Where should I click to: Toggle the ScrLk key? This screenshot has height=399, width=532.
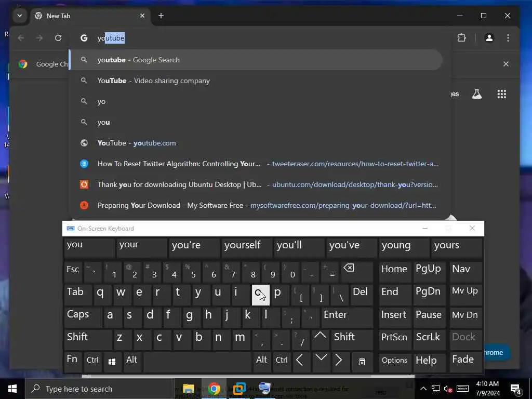(x=429, y=339)
